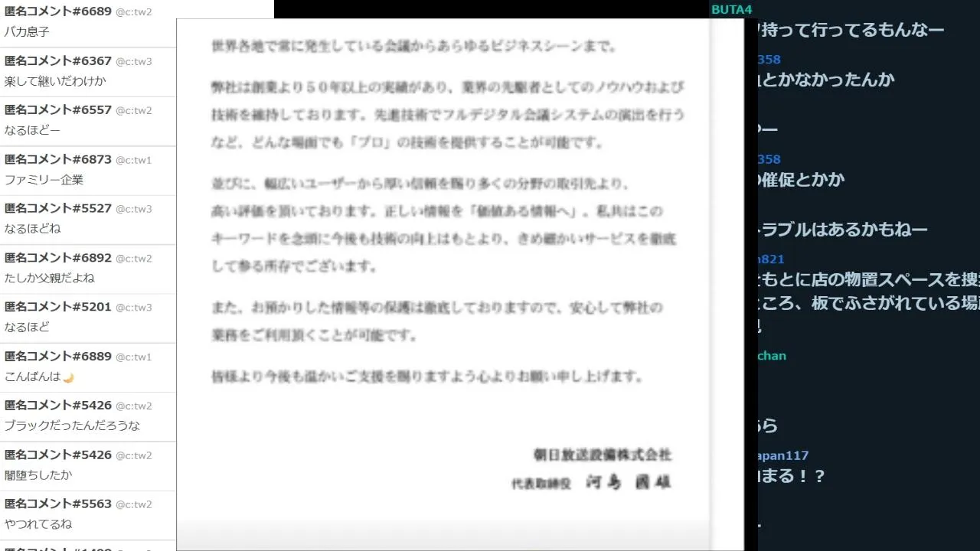
Task: Click the header 匿名コメント#6557
Action: pos(58,110)
